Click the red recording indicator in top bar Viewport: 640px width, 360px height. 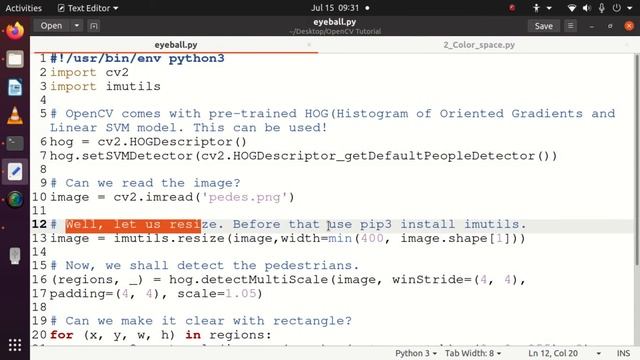pos(512,8)
